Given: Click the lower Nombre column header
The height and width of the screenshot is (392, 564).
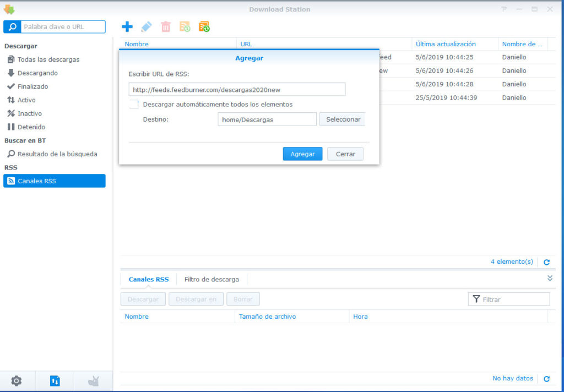Looking at the screenshot, I should (177, 317).
